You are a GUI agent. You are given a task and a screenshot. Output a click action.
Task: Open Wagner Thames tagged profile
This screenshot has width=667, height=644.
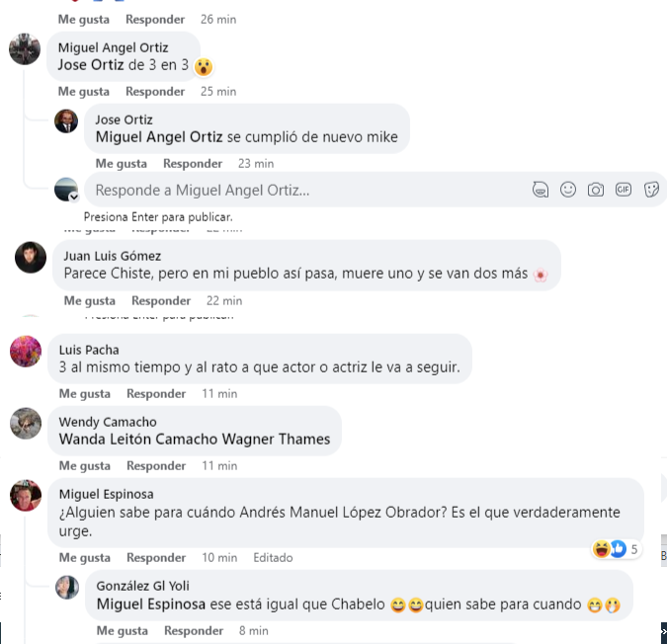point(276,440)
